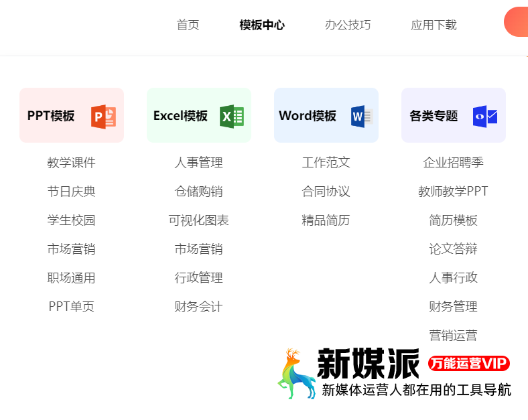Open PPT单页 link
Image resolution: width=528 pixels, height=420 pixels.
point(72,307)
